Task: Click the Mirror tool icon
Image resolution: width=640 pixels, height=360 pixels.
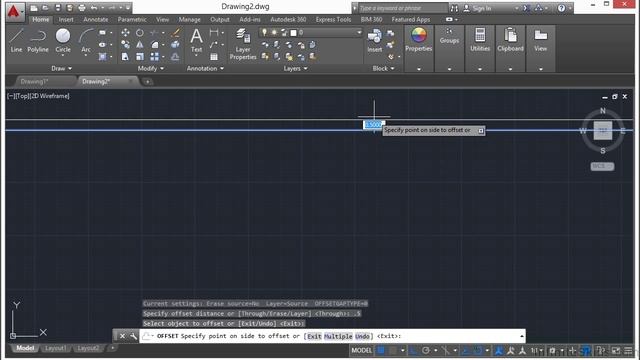Action: pyautogui.click(x=140, y=44)
